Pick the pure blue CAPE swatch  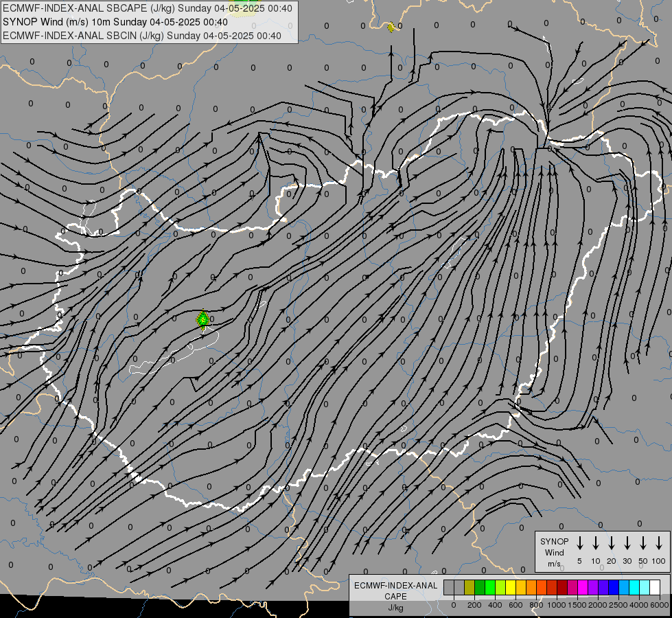click(613, 587)
